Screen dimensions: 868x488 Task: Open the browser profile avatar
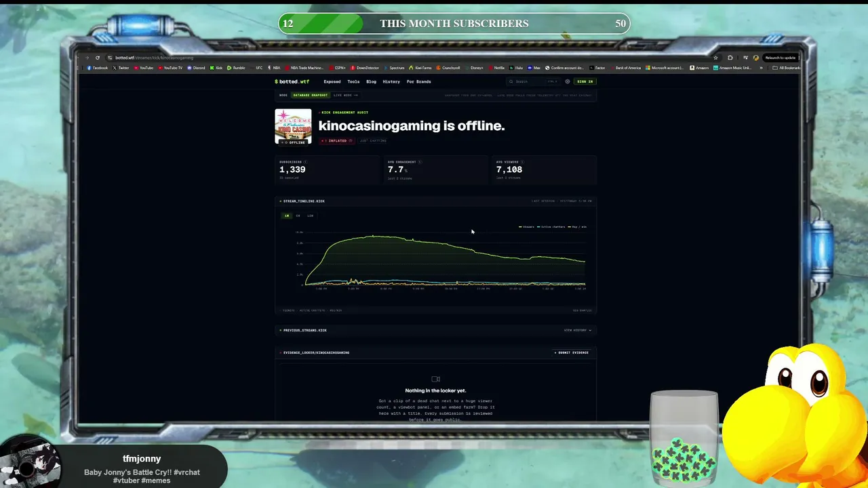tap(756, 58)
